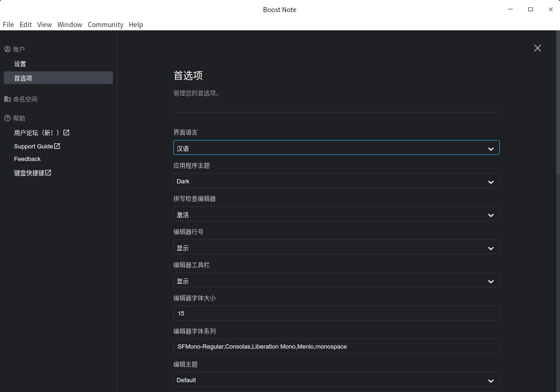Screen dimensions: 560x392
Task: Click the external link icon next to 用户论坛
Action: click(66, 133)
